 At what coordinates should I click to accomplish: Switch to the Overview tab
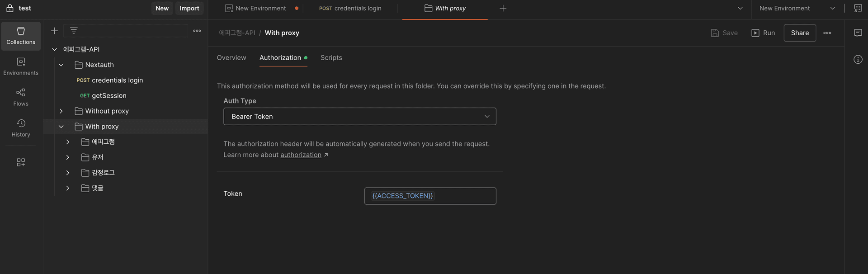(231, 57)
